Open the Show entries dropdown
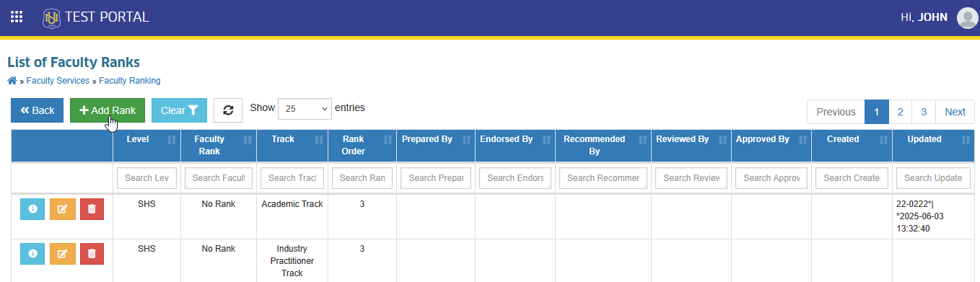 point(305,109)
